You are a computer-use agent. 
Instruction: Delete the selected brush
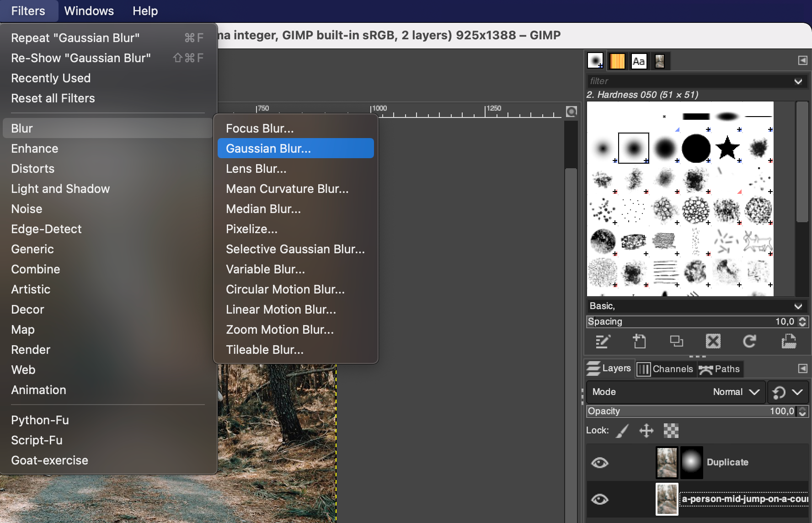pyautogui.click(x=713, y=342)
